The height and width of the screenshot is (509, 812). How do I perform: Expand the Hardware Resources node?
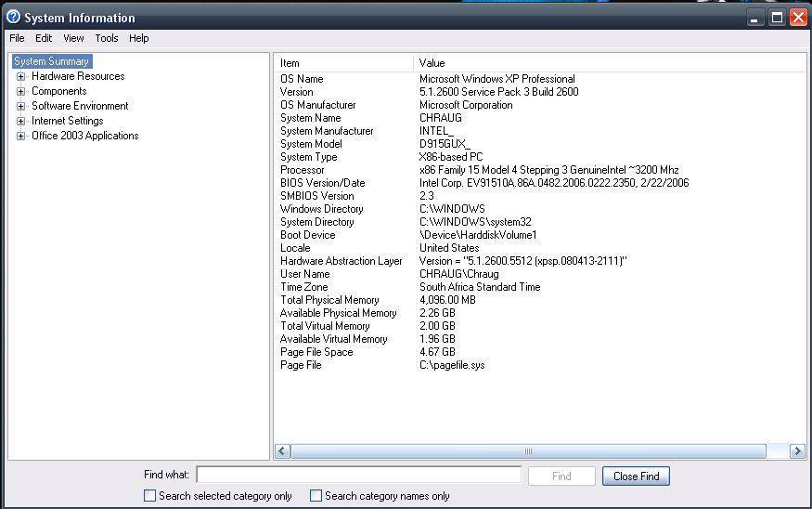coord(20,76)
